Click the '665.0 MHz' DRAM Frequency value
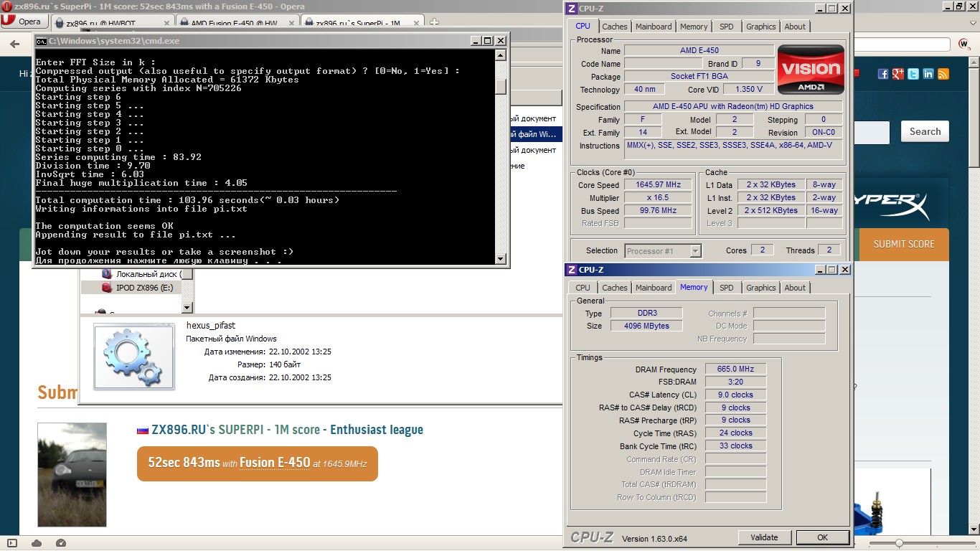This screenshot has height=551, width=980. click(735, 369)
